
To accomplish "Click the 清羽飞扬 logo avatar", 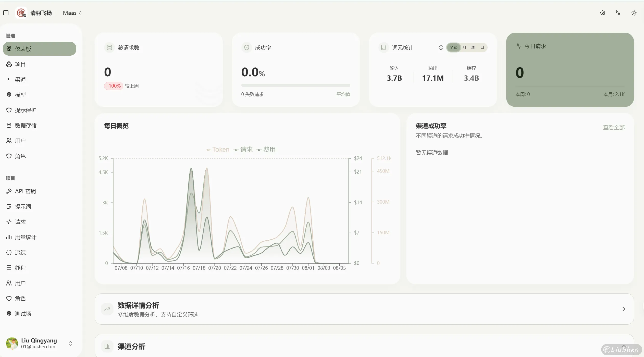I will pyautogui.click(x=21, y=13).
